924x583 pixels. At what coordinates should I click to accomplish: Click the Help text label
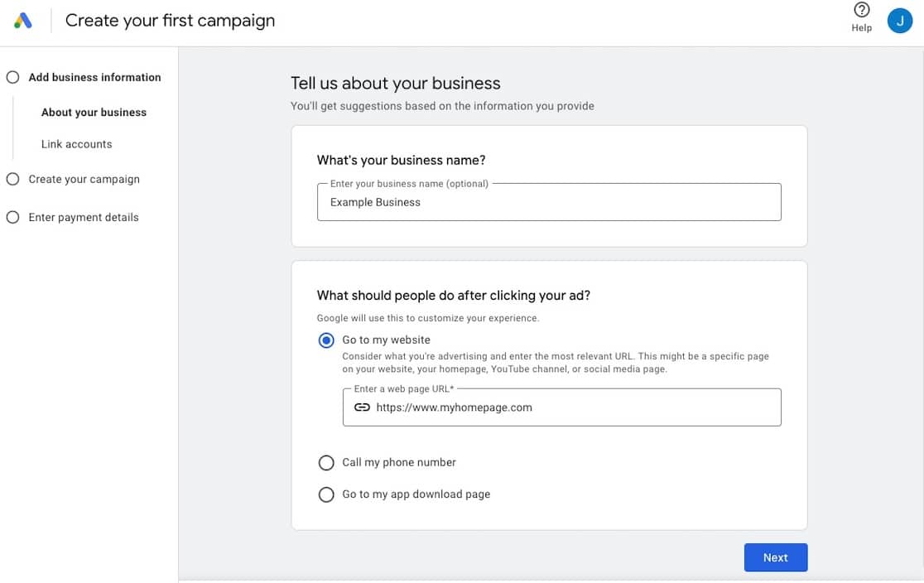pos(861,28)
